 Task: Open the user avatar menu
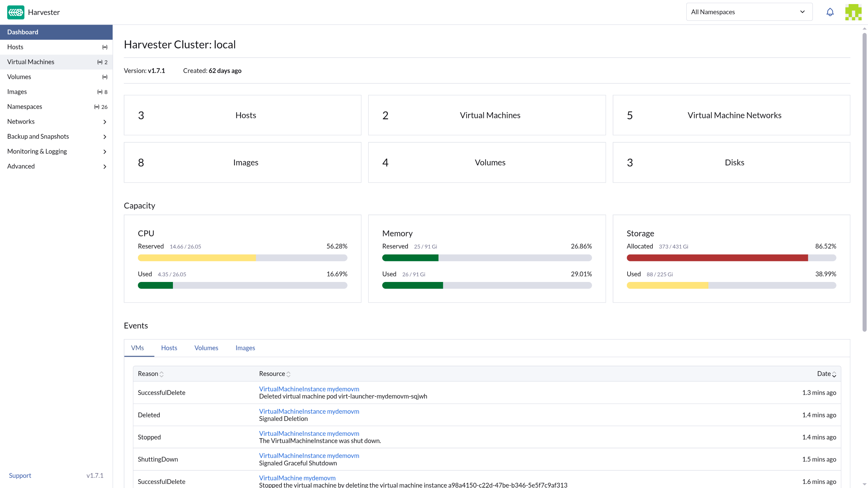(853, 12)
